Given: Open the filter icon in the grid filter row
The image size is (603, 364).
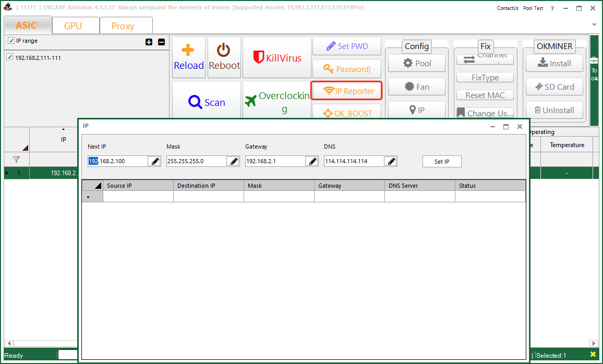Looking at the screenshot, I should 16,160.
